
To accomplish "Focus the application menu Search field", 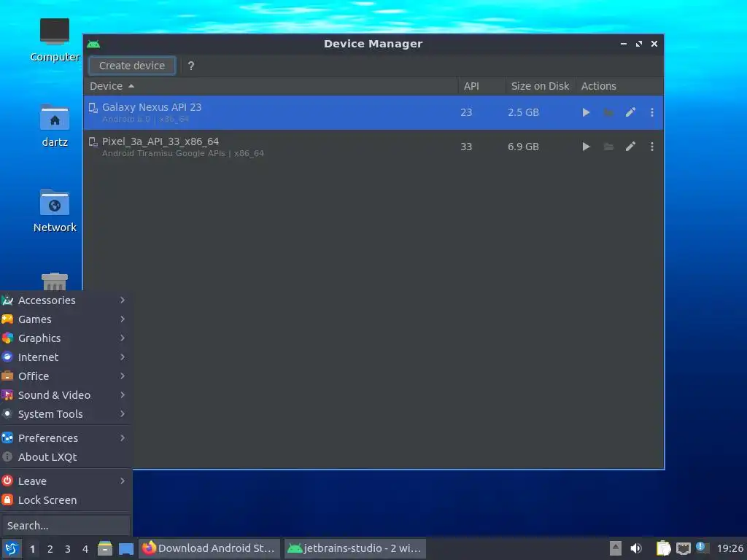I will [66, 526].
